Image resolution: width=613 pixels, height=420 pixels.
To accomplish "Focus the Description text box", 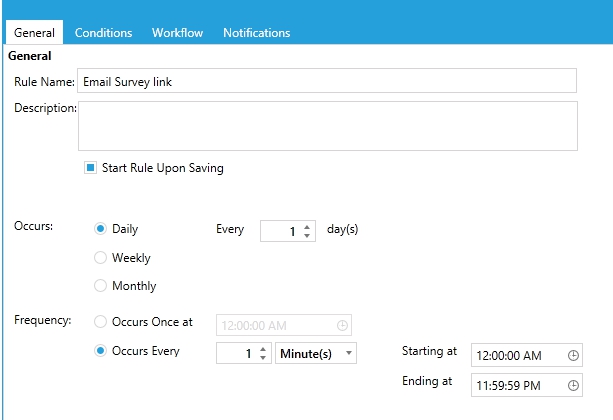I will tap(328, 126).
